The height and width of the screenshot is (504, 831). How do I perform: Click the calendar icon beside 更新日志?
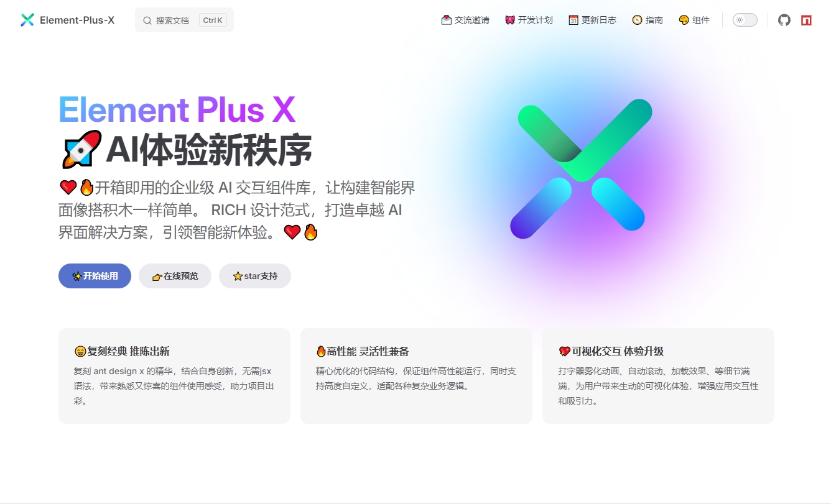click(573, 20)
